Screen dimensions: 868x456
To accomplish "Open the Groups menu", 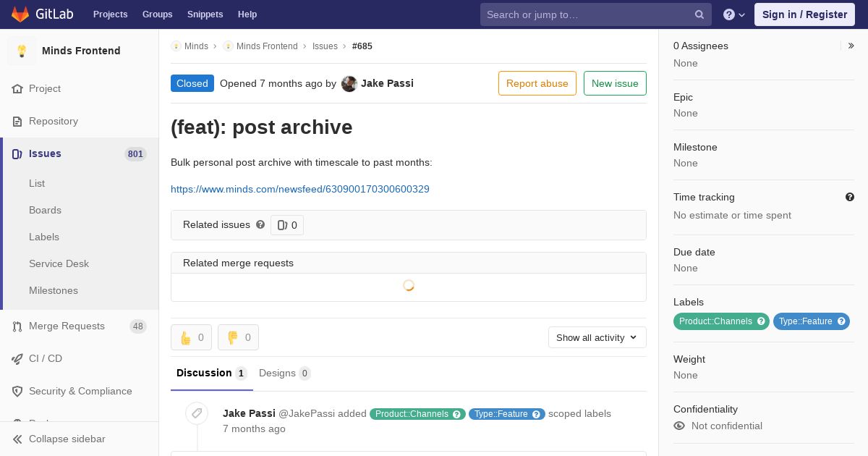I will pyautogui.click(x=157, y=14).
